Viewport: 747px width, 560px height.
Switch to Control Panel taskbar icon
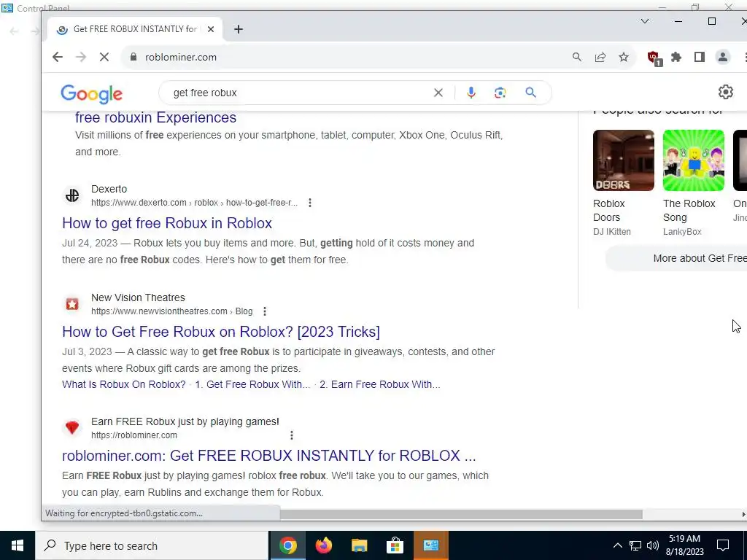[430, 545]
